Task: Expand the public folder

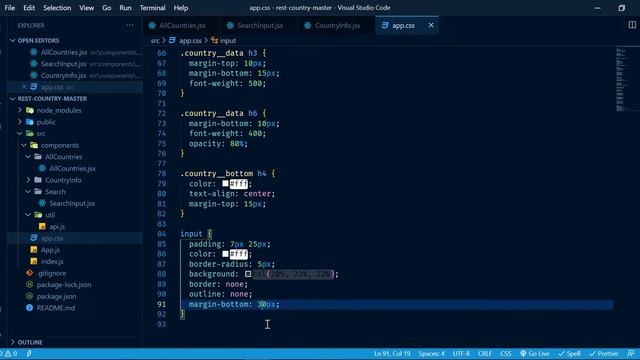Action: pyautogui.click(x=20, y=122)
